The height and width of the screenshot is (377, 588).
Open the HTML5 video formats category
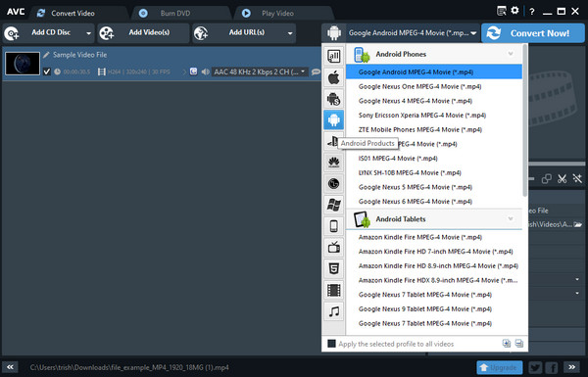tap(333, 268)
